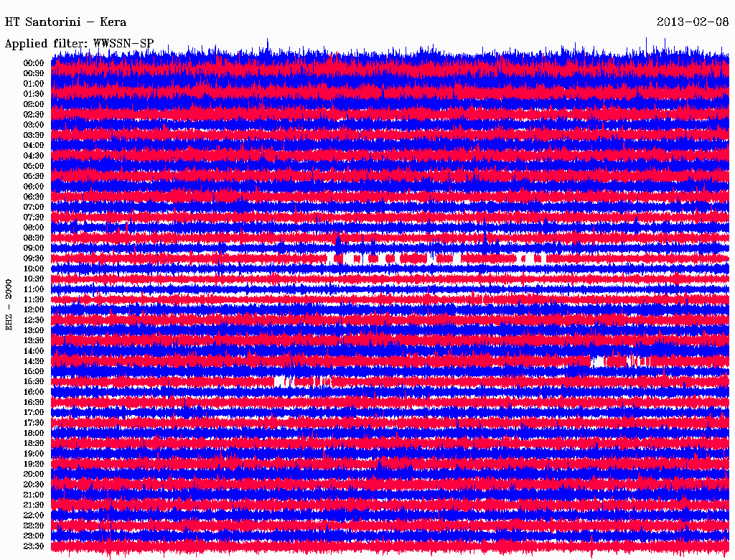Select the 05:30 time label
Image resolution: width=735 pixels, height=560 pixels.
34,177
